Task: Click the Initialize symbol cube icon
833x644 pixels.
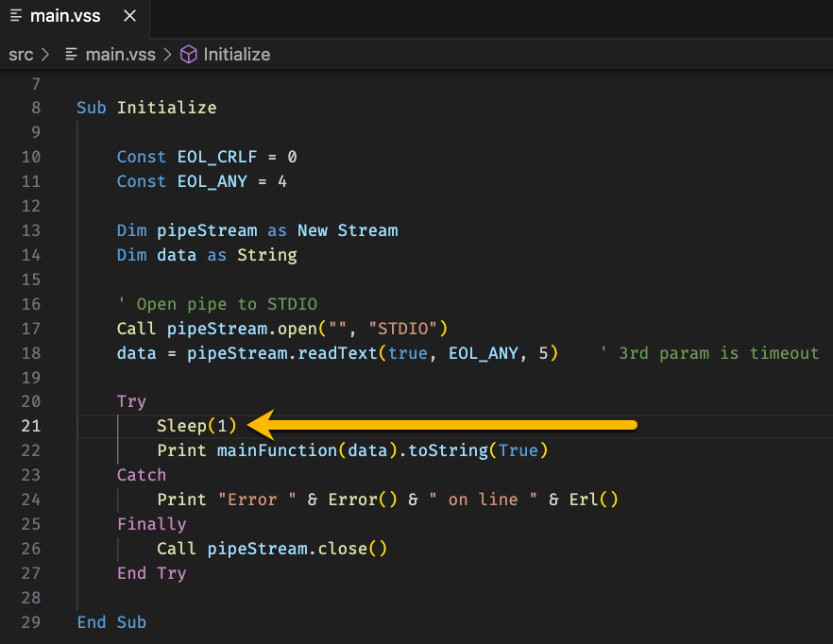Action: click(189, 55)
